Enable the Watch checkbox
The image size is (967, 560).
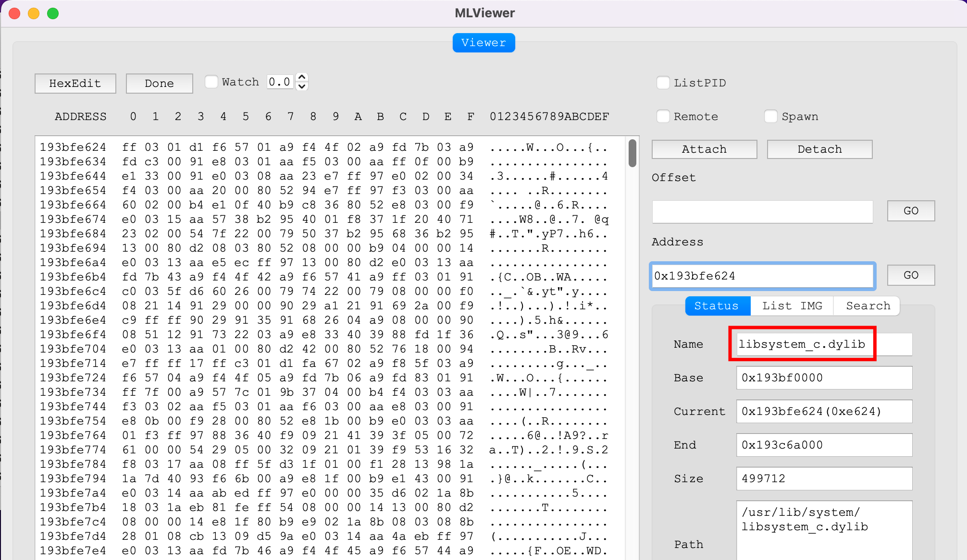[x=211, y=82]
